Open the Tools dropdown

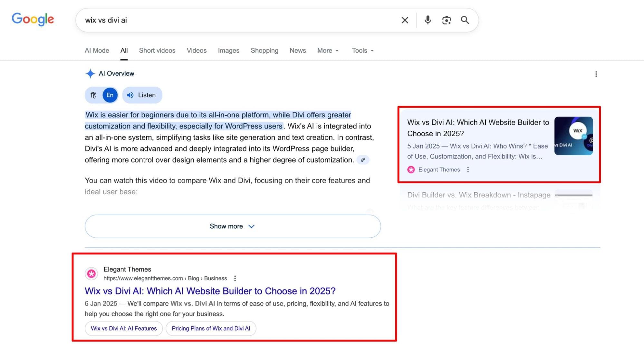pyautogui.click(x=363, y=51)
